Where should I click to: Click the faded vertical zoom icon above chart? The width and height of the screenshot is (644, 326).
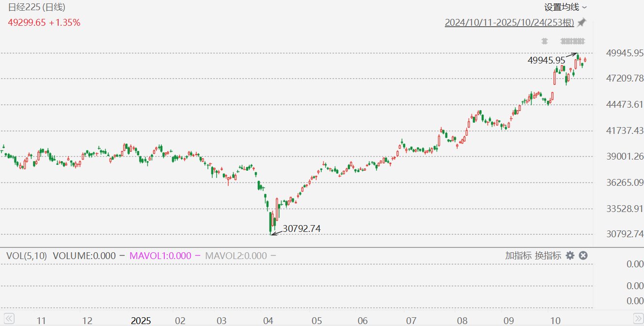tap(544, 41)
